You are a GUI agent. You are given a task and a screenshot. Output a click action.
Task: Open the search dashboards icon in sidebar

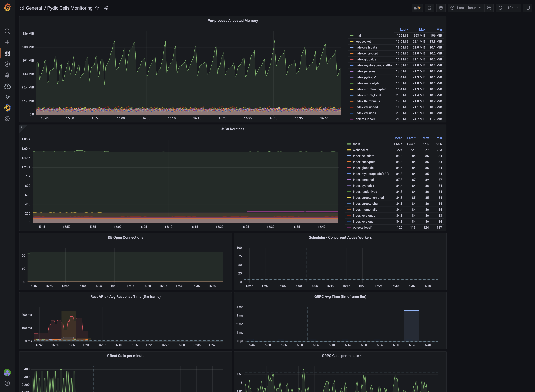coord(7,31)
